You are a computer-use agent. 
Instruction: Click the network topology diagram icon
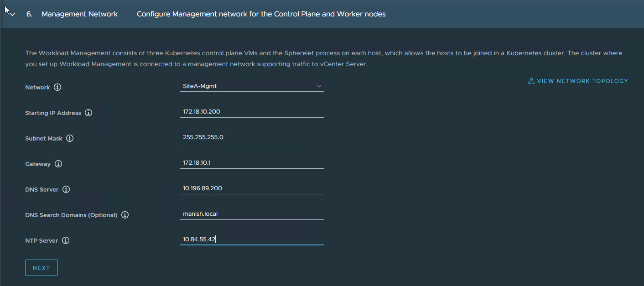pos(531,81)
